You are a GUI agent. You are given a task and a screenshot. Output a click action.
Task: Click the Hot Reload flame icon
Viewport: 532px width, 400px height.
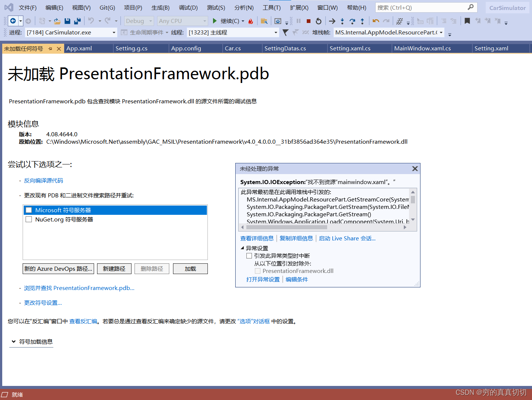point(251,21)
